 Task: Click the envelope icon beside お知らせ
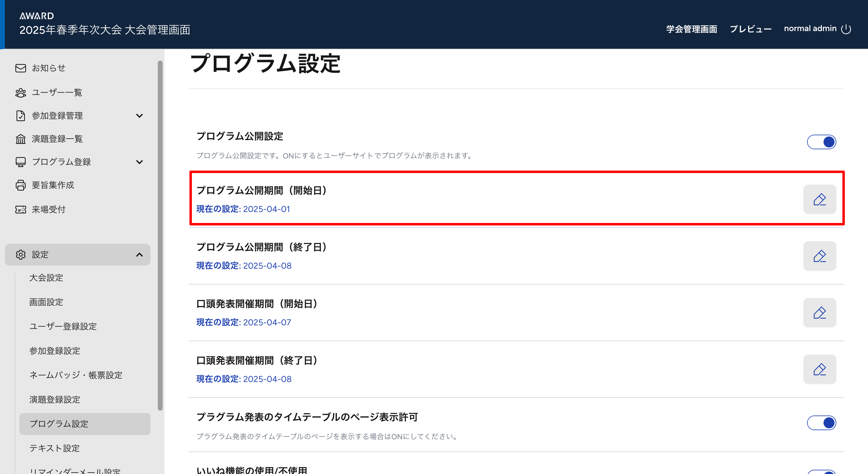tap(20, 68)
